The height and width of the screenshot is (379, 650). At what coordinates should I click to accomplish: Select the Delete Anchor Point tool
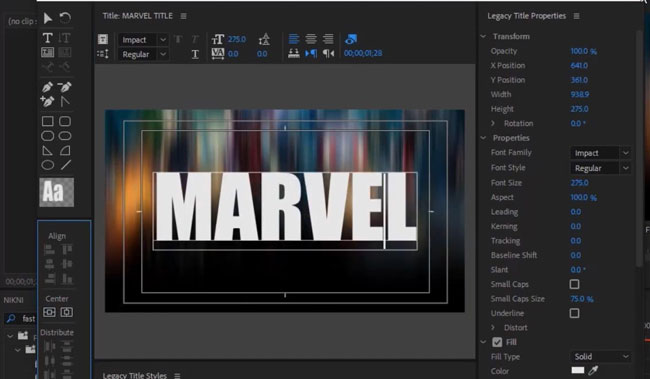[65, 86]
